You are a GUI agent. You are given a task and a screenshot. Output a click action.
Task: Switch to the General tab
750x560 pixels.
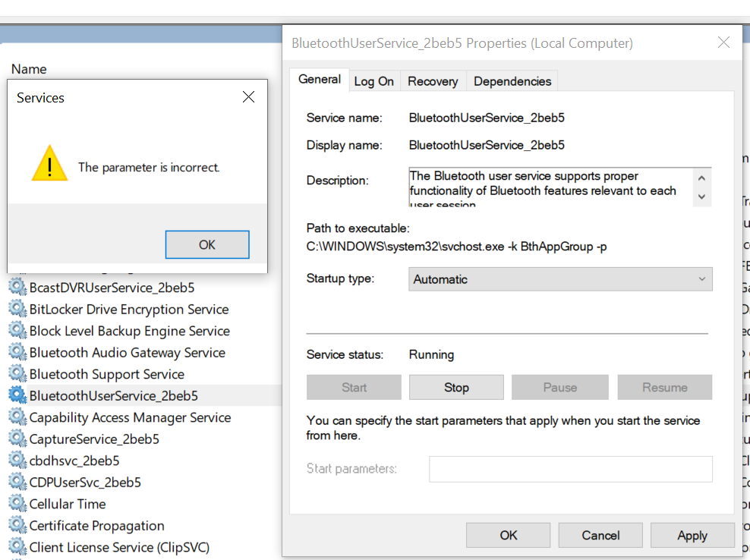[320, 80]
